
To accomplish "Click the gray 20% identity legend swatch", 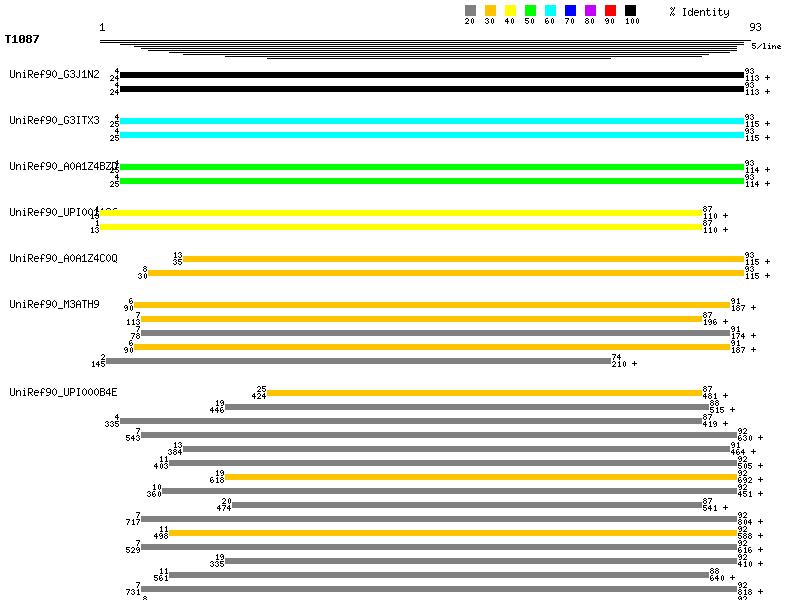I will pos(470,11).
